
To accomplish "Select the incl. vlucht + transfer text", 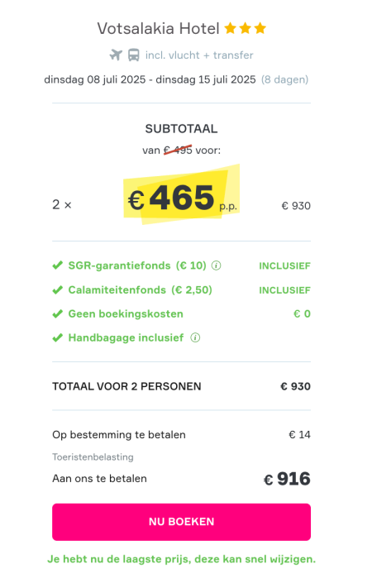I will [199, 55].
